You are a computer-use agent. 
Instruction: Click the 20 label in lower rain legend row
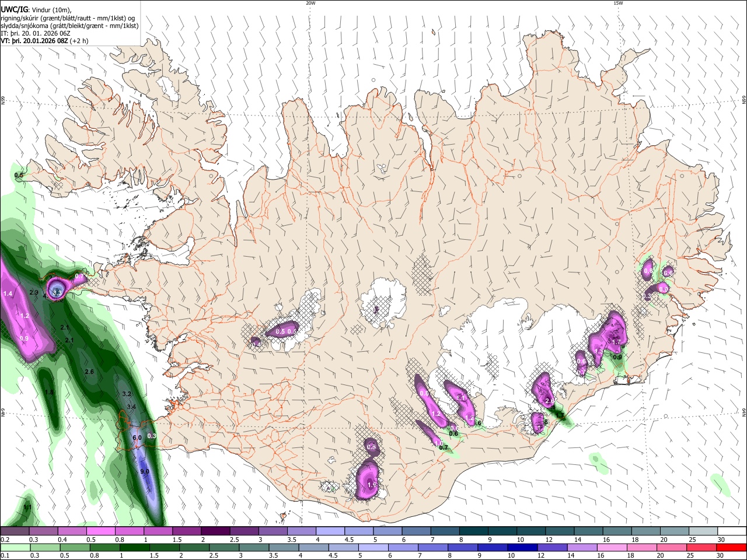click(x=660, y=556)
